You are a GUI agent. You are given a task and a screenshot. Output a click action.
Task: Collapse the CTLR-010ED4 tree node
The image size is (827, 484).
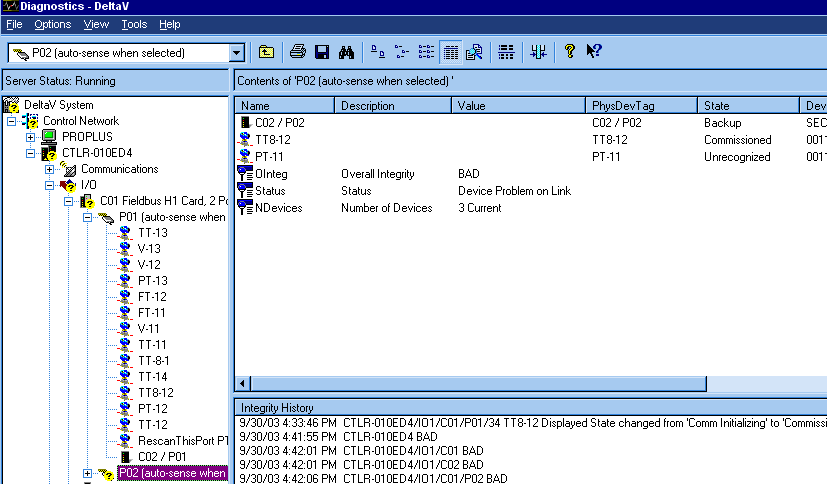click(31, 153)
